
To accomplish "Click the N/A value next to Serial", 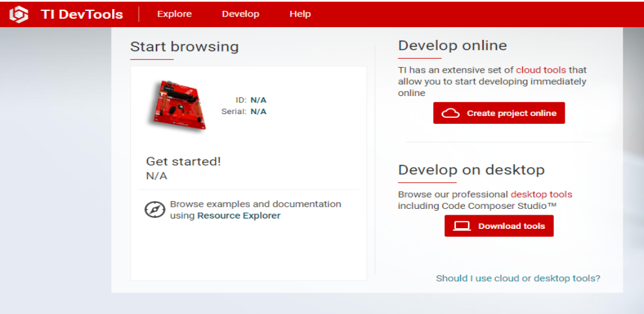I will pos(258,112).
